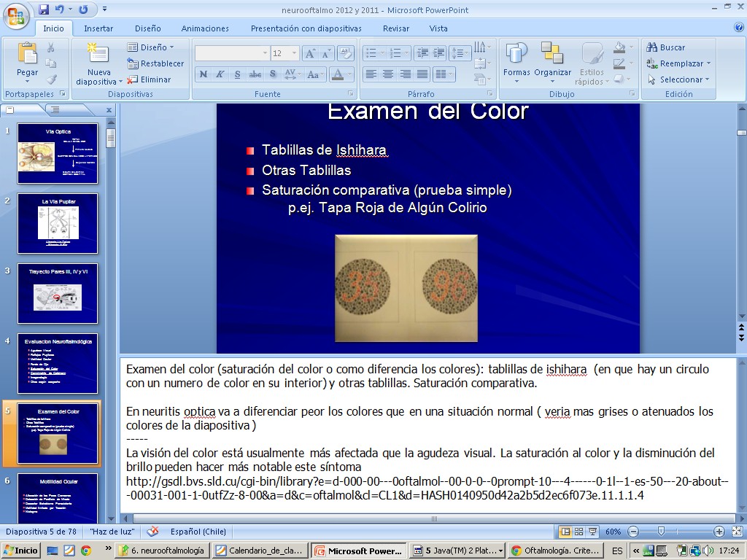The image size is (747, 560).
Task: Click the zoom slider handle
Action: (661, 532)
